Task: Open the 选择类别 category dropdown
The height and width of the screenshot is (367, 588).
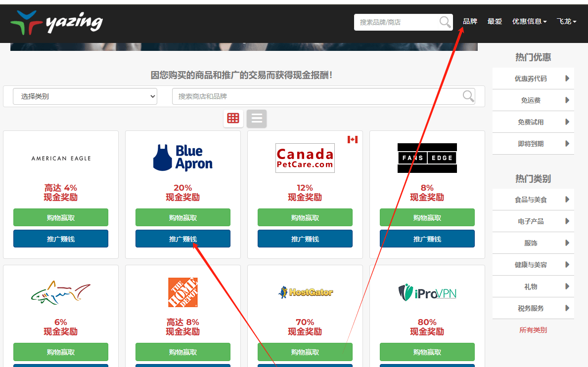Action: (85, 96)
